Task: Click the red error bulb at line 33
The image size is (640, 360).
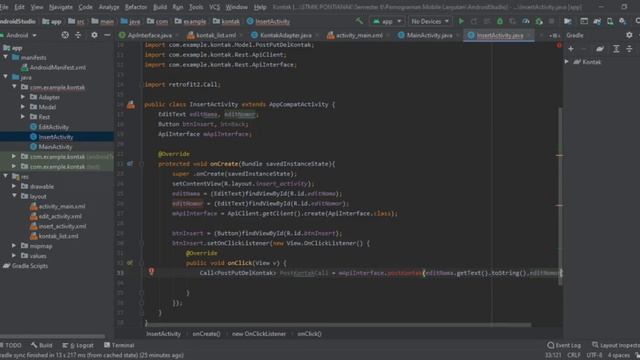Action: click(151, 271)
